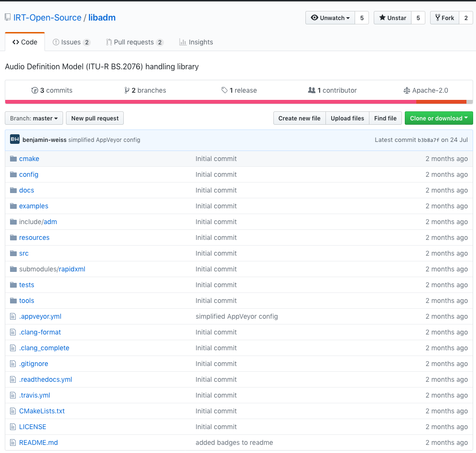
Task: Open the IRT-Open-Source organization link
Action: pos(47,18)
